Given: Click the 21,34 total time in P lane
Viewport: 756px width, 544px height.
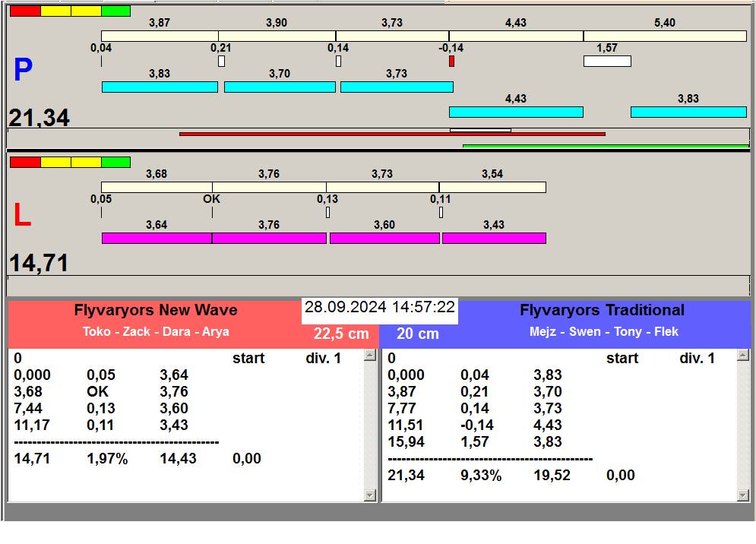Looking at the screenshot, I should (39, 118).
